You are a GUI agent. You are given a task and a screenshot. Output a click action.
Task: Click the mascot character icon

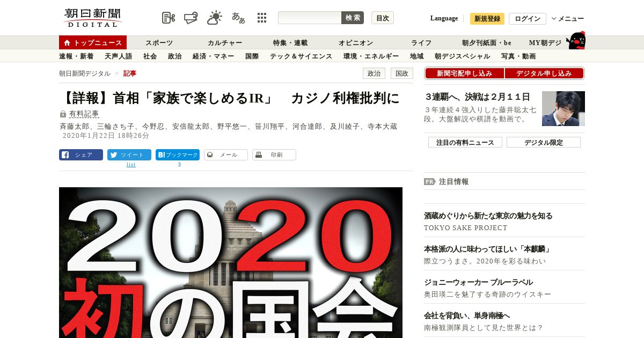[576, 40]
